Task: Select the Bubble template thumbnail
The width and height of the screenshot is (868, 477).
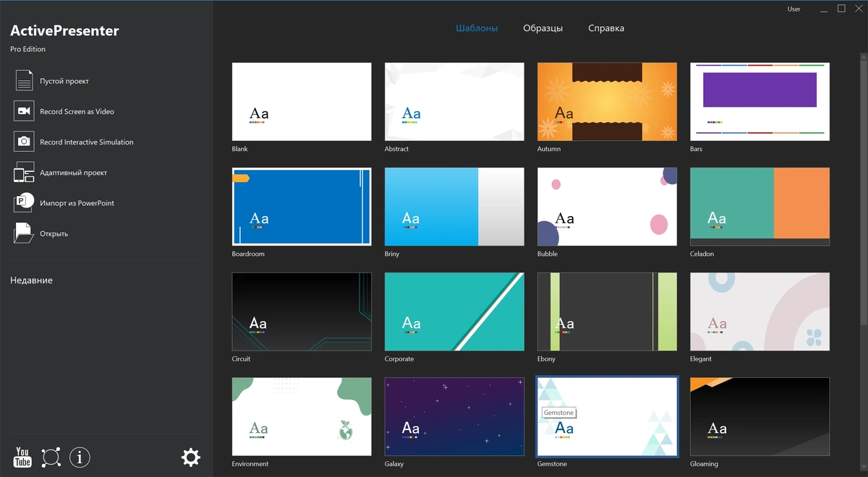Action: pos(607,207)
